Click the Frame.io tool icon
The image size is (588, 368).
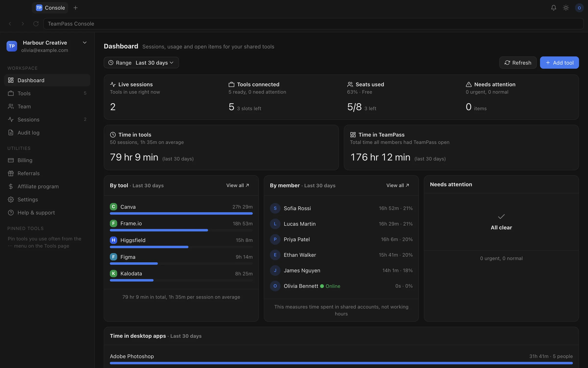coord(113,223)
